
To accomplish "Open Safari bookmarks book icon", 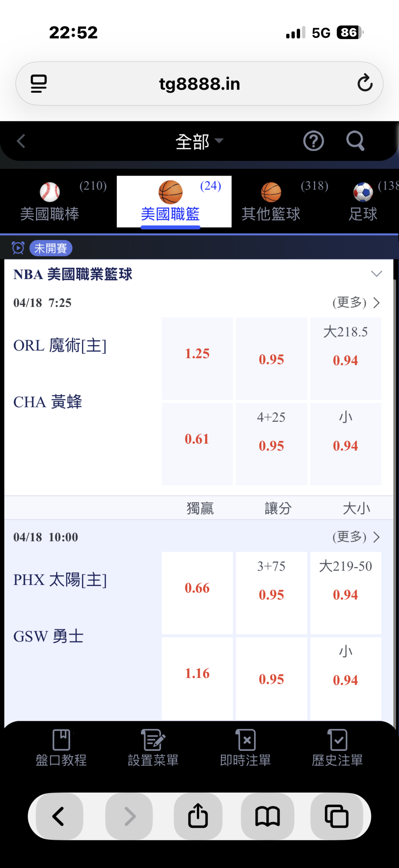I will 267,816.
